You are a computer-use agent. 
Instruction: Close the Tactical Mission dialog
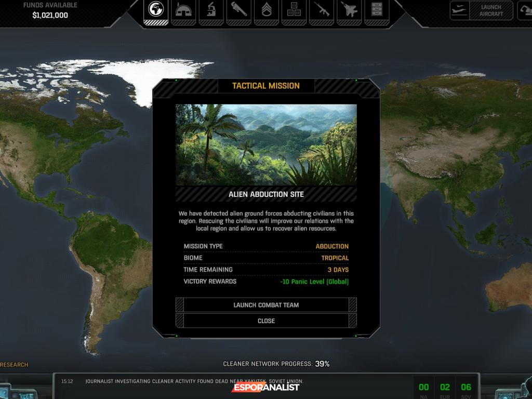[266, 321]
